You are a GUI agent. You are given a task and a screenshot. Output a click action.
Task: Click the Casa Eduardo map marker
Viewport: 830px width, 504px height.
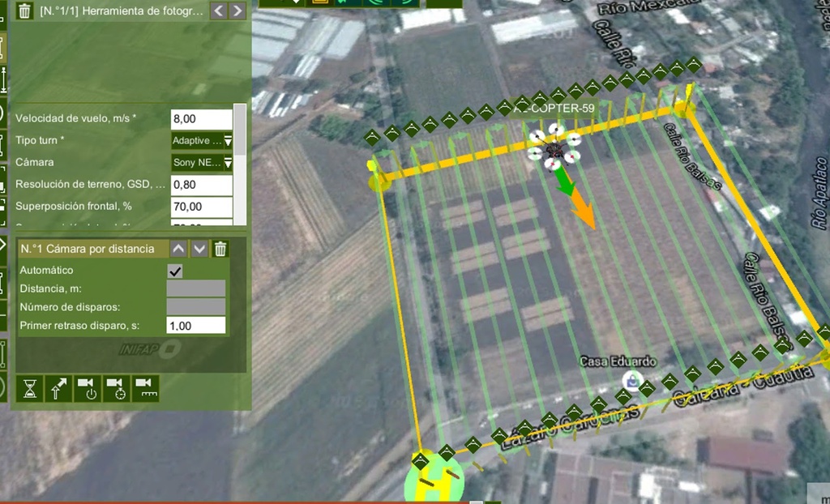[632, 380]
